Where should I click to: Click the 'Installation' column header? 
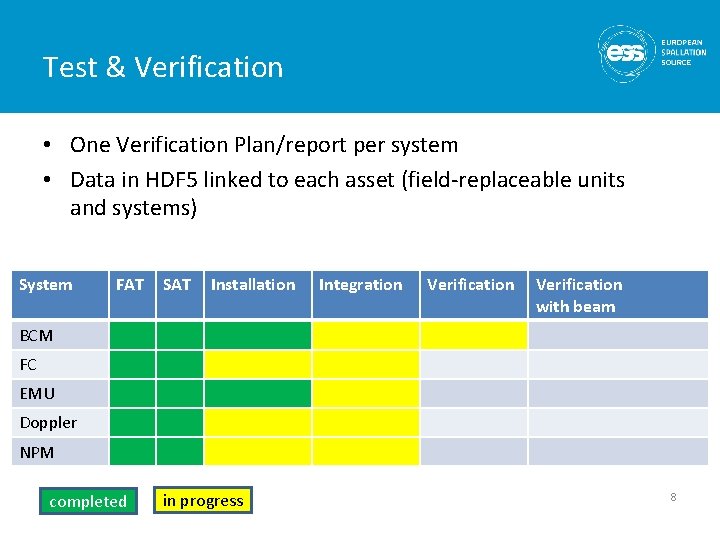coord(258,294)
